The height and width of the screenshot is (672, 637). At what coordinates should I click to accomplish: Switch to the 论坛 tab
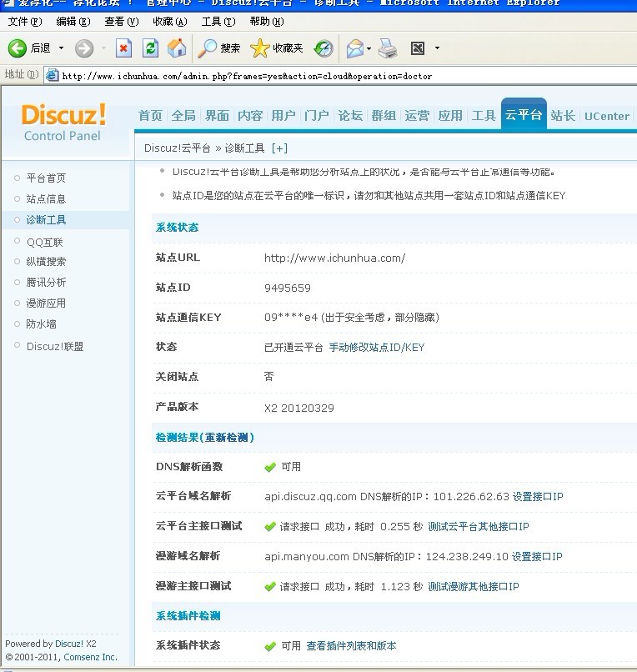click(350, 115)
